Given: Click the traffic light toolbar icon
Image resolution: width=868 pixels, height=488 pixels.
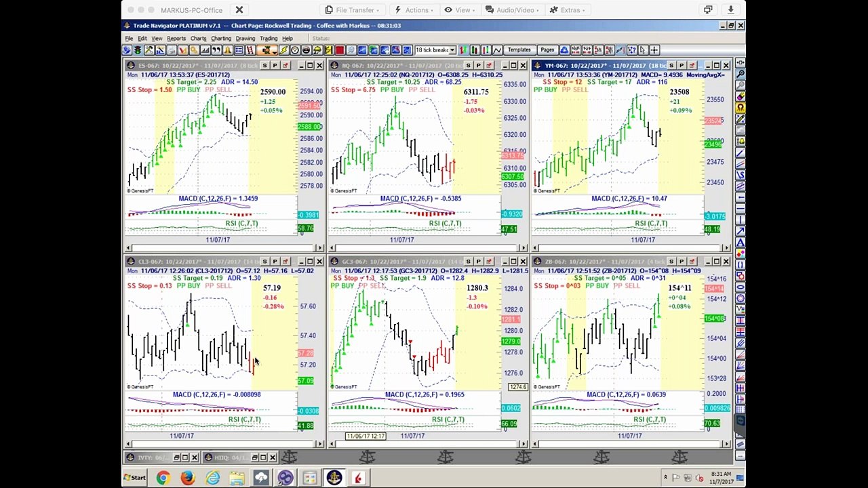Looking at the screenshot, I should tap(138, 50).
